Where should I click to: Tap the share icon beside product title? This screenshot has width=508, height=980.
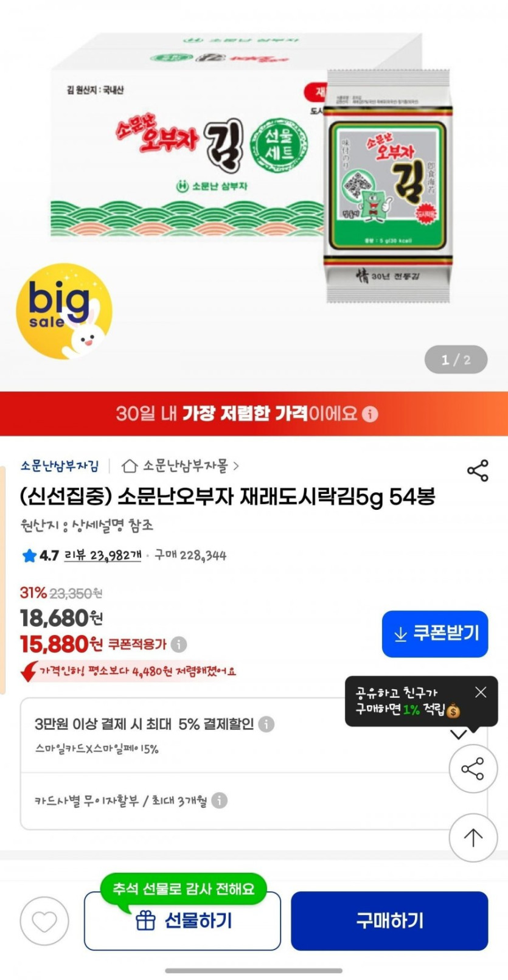478,470
